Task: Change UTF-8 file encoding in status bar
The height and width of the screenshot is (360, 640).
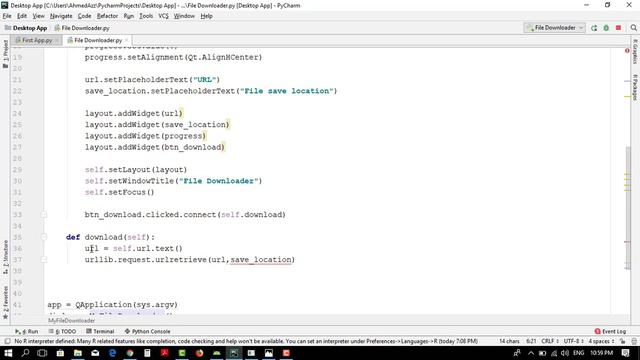Action: pos(573,341)
